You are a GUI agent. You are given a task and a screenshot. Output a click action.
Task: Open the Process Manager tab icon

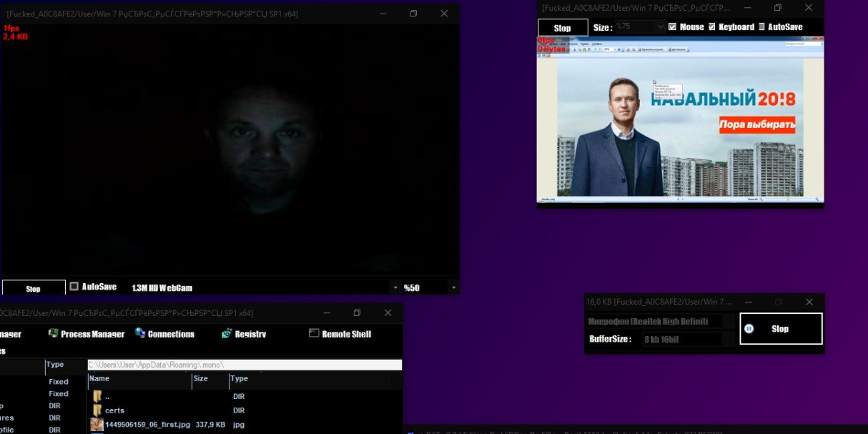click(x=53, y=333)
